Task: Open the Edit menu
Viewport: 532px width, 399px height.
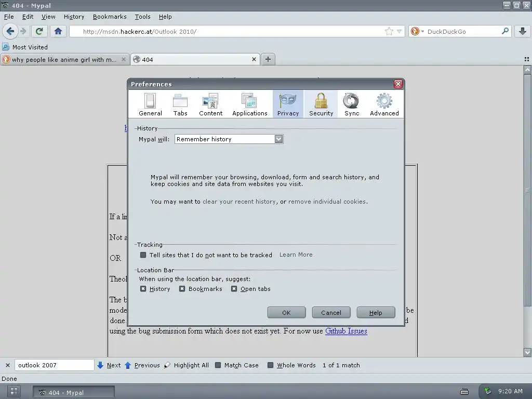Action: tap(28, 17)
